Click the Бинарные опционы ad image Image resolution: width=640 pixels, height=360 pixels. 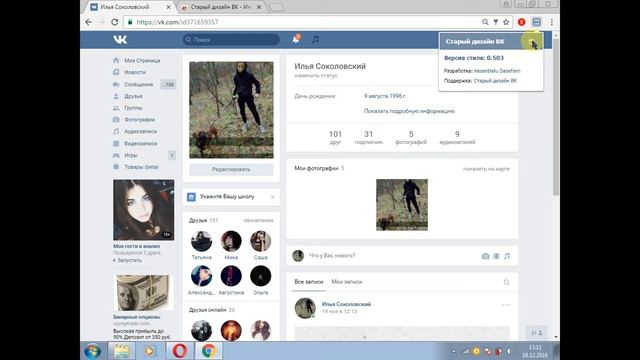[x=143, y=293]
